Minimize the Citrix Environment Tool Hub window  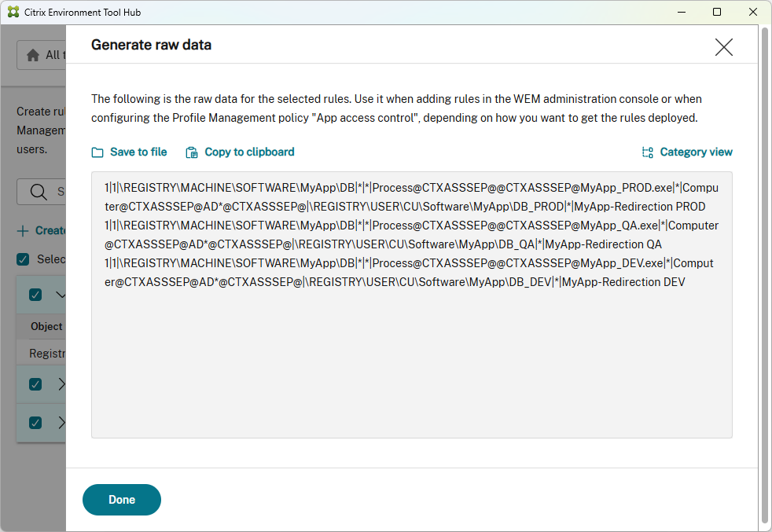[682, 13]
